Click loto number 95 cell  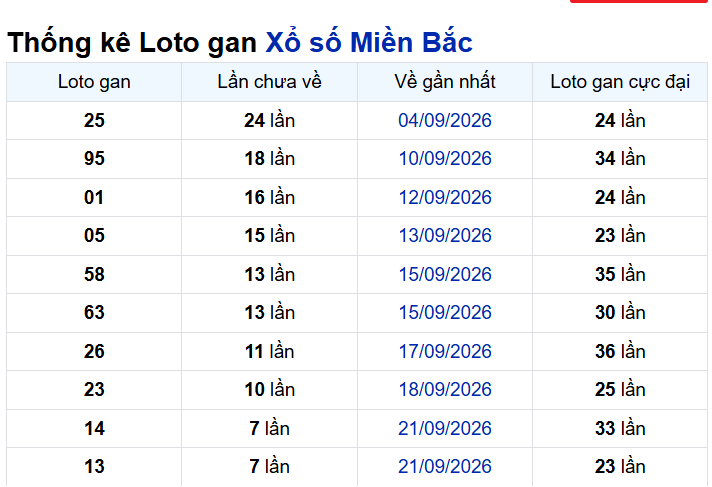click(x=94, y=159)
